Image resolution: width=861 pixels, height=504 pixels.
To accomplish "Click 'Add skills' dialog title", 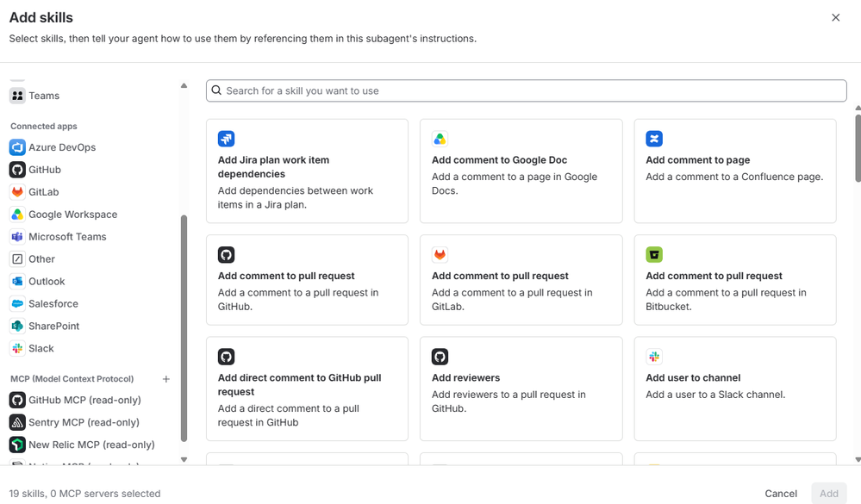I will (41, 17).
